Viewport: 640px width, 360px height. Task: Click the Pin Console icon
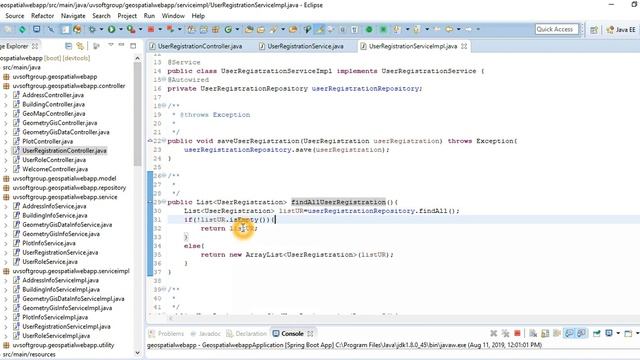[597, 333]
